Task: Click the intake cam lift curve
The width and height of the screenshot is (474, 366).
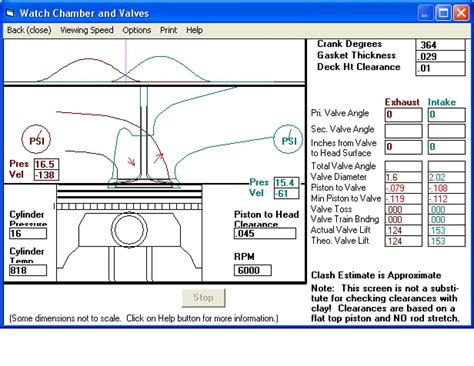Action: 161,57
